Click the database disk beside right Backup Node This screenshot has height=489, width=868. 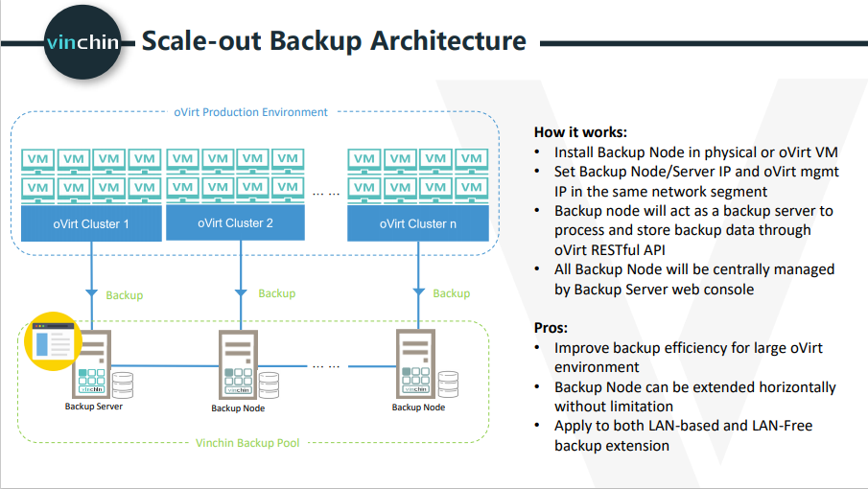(x=448, y=384)
